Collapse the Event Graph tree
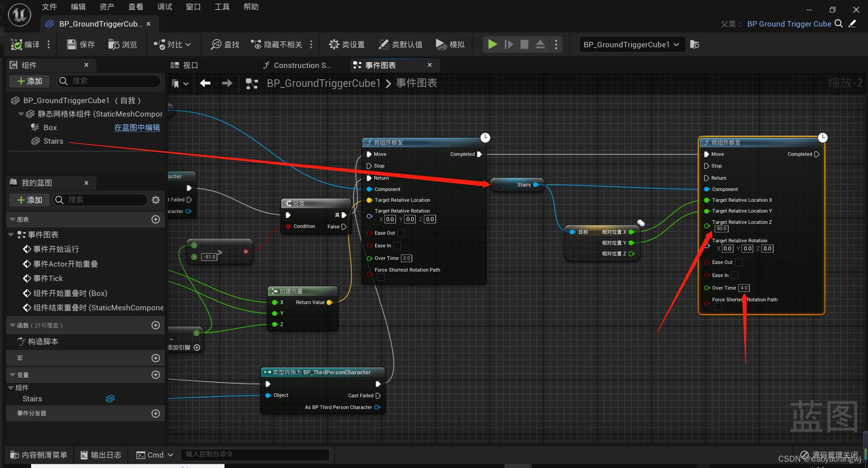 (x=11, y=235)
